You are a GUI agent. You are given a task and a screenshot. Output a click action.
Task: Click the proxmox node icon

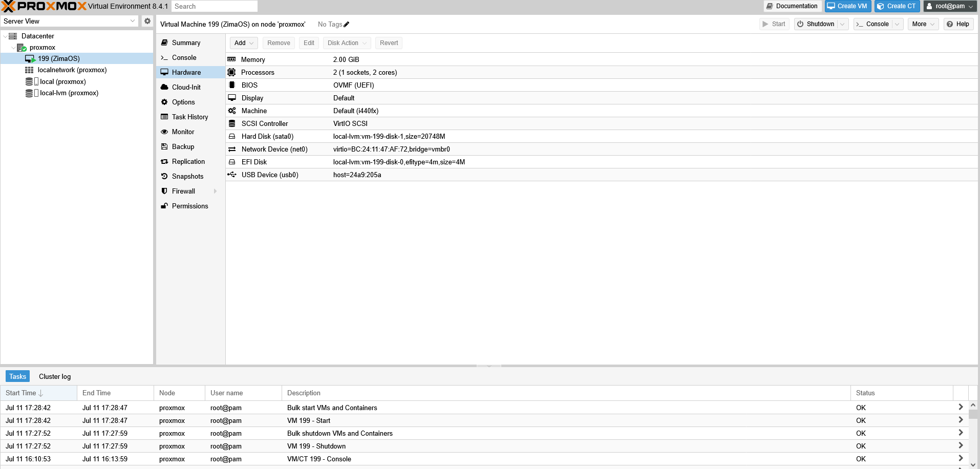pos(22,48)
